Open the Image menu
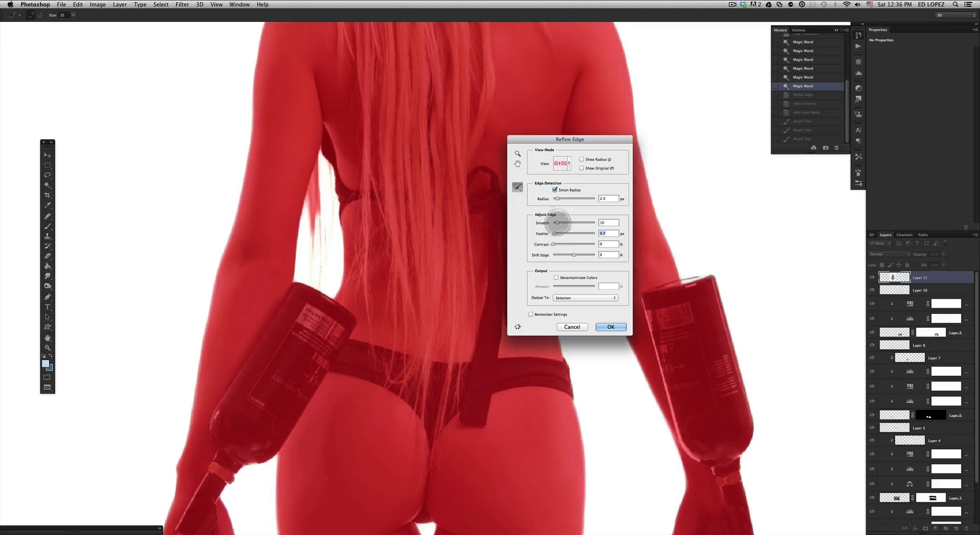This screenshot has width=980, height=535. pos(97,5)
